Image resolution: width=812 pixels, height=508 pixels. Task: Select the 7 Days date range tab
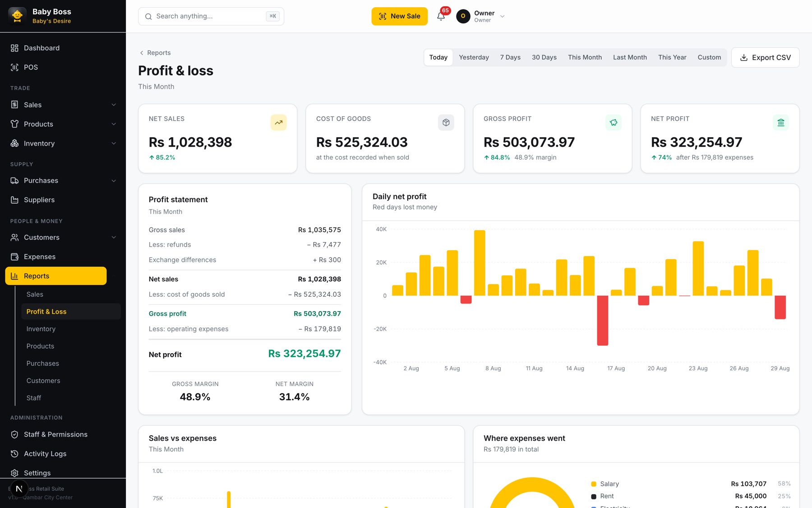tap(510, 57)
